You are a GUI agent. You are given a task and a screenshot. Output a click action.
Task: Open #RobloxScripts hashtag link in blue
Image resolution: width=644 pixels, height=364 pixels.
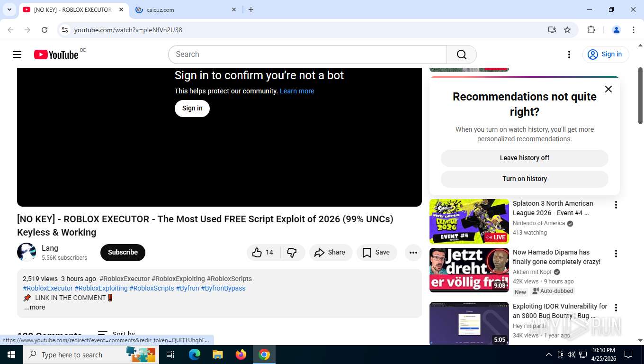tap(152, 288)
